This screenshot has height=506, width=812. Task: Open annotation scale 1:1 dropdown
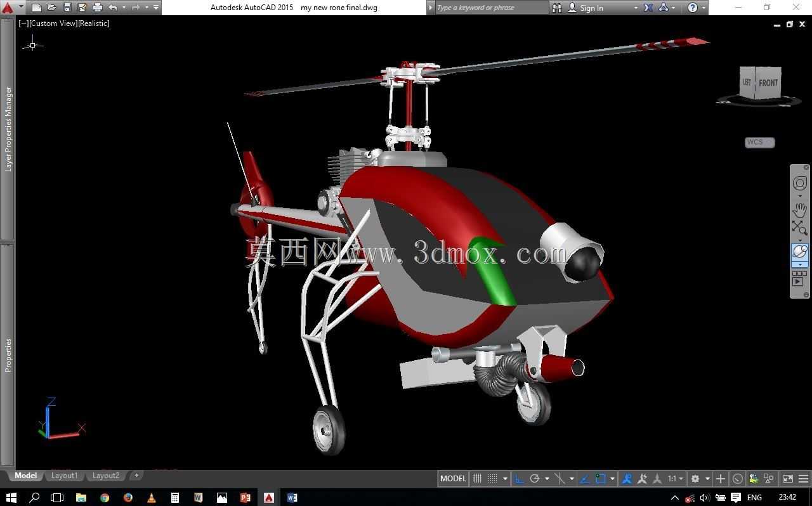675,479
